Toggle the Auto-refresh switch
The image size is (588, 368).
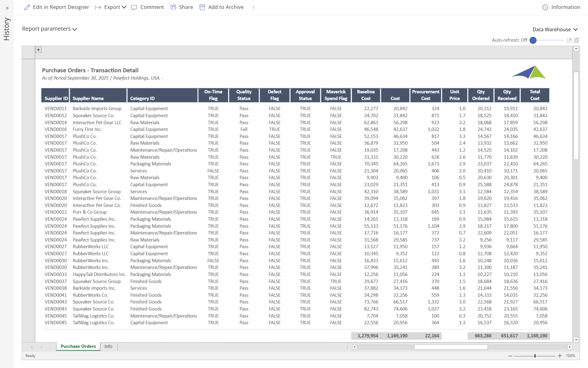point(533,40)
